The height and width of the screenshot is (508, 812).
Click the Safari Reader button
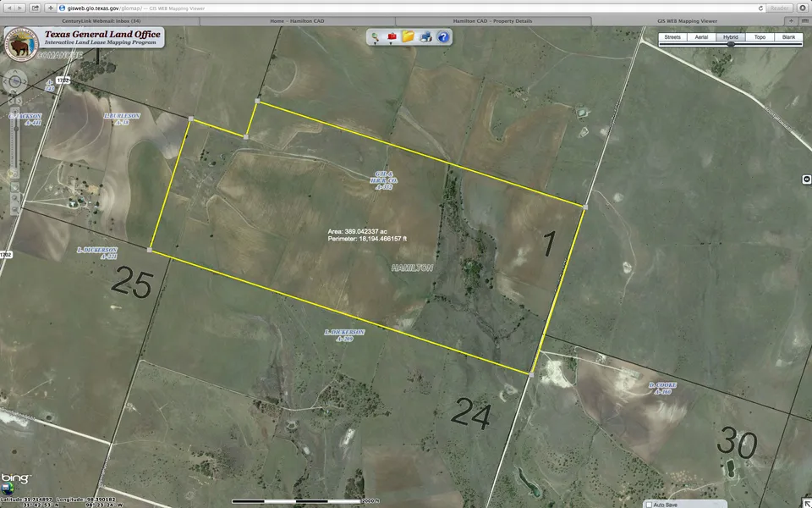tap(779, 8)
